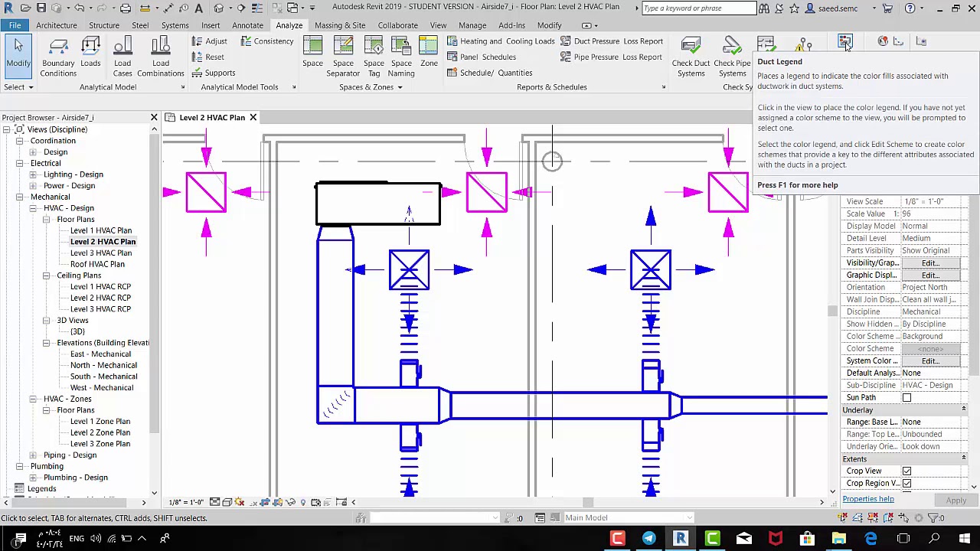Screen dimensions: 980x551
Task: Click the Print icon in quick access toolbar
Action: click(126, 8)
